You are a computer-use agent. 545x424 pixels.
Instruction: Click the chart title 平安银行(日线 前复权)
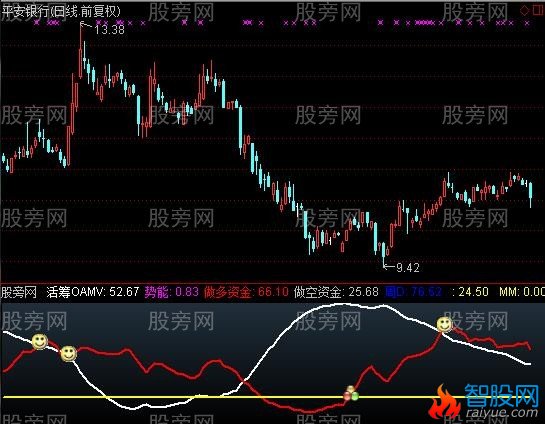61,11
